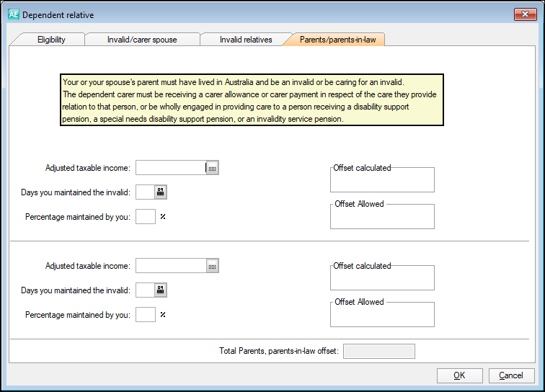This screenshot has width=545, height=392.
Task: Select the lower Percentage maintained by you field
Action: [x=145, y=314]
